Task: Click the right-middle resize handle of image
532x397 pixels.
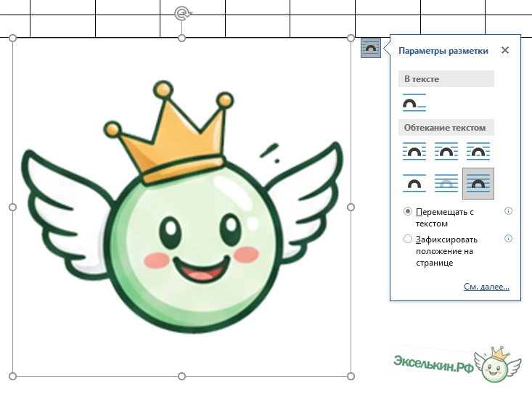Action: tap(351, 207)
